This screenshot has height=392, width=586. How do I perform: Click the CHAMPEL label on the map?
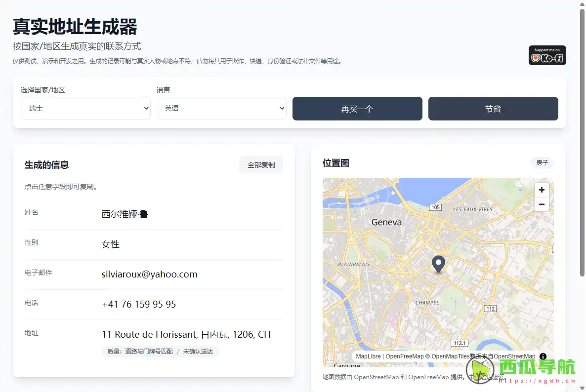click(427, 303)
